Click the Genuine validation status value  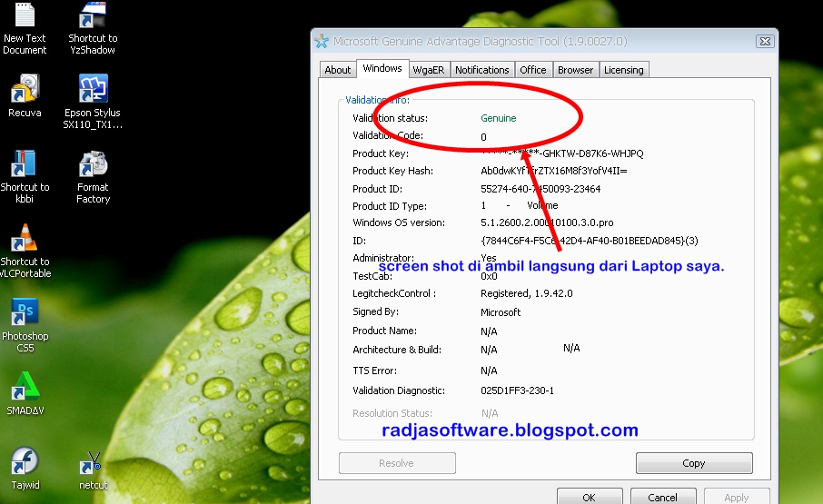[498, 118]
